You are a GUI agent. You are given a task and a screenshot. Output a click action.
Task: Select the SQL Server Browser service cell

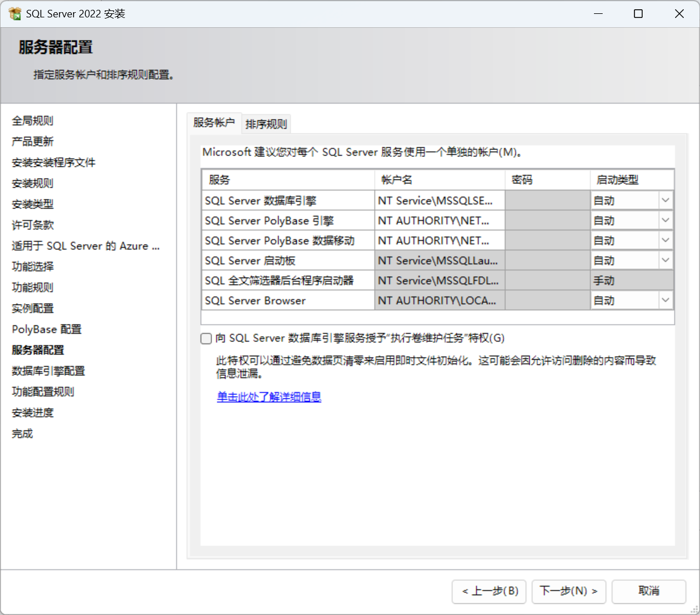click(288, 301)
